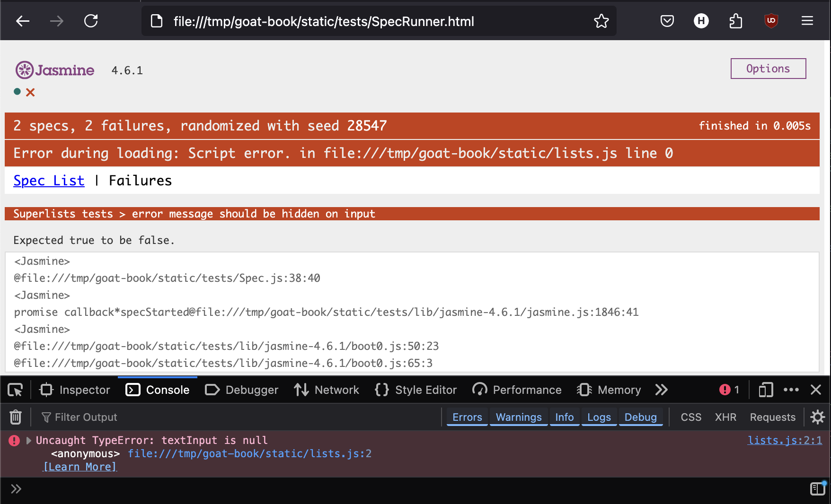Image resolution: width=831 pixels, height=504 pixels.
Task: Show more devtools tabs chevron
Action: [x=662, y=390]
